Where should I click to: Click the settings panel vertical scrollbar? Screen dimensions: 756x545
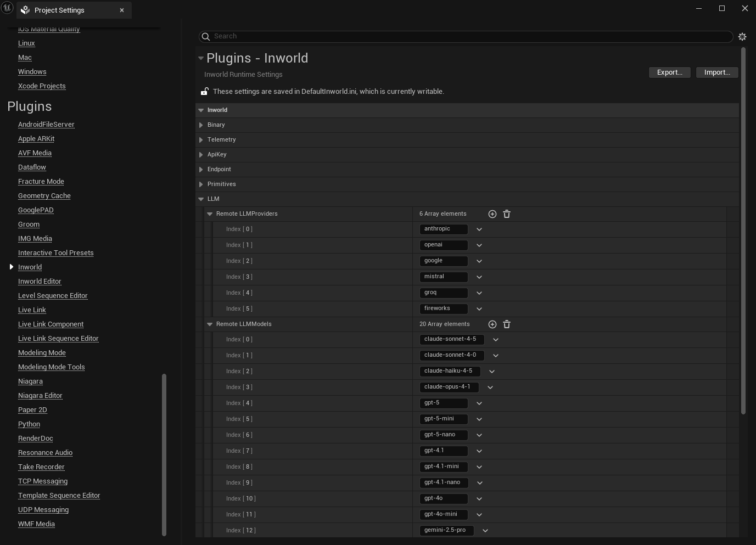click(x=743, y=231)
